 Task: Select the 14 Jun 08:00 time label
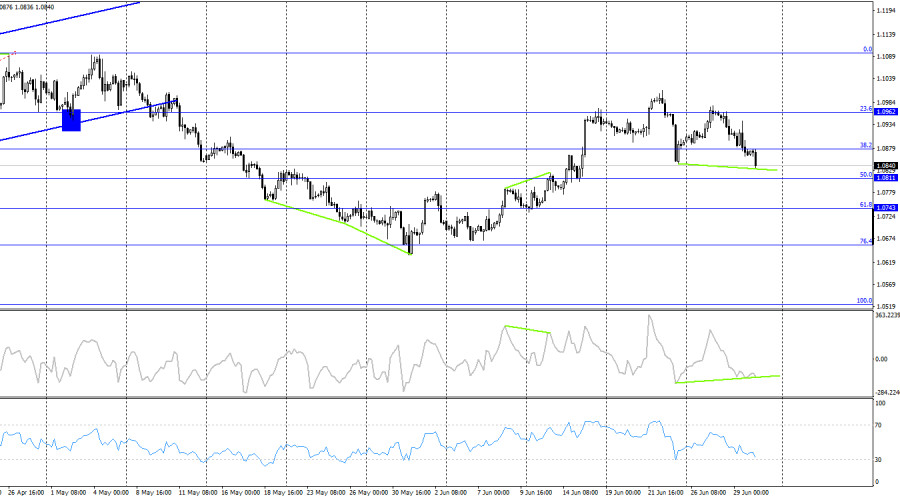(580, 493)
